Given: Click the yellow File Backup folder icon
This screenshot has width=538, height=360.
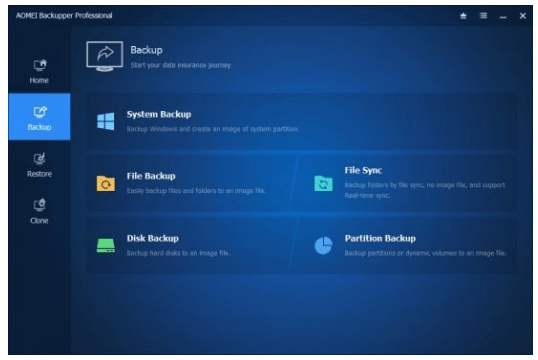Looking at the screenshot, I should point(106,183).
